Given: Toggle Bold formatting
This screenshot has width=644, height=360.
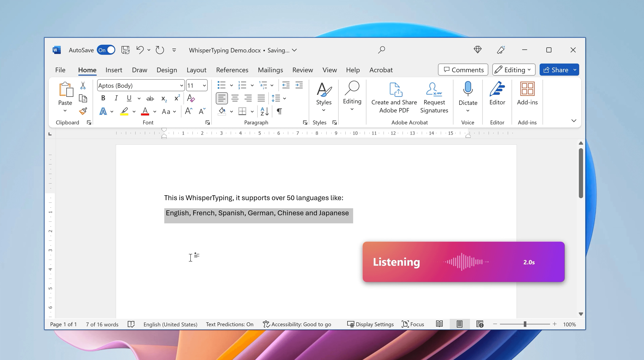Looking at the screenshot, I should tap(103, 98).
